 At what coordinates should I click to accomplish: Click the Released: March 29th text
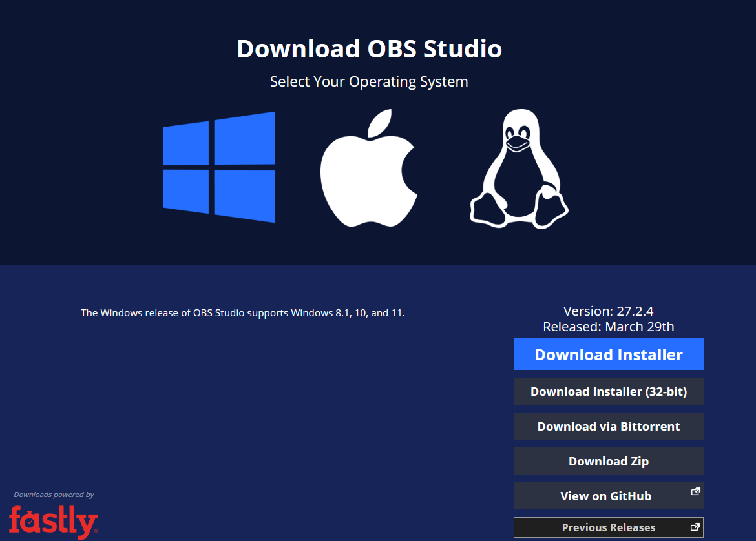pos(609,327)
